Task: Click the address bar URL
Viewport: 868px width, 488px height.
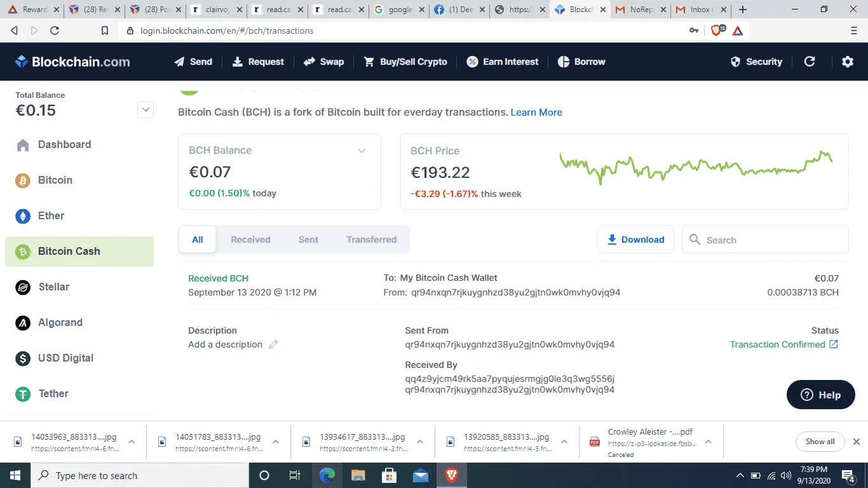Action: point(227,30)
